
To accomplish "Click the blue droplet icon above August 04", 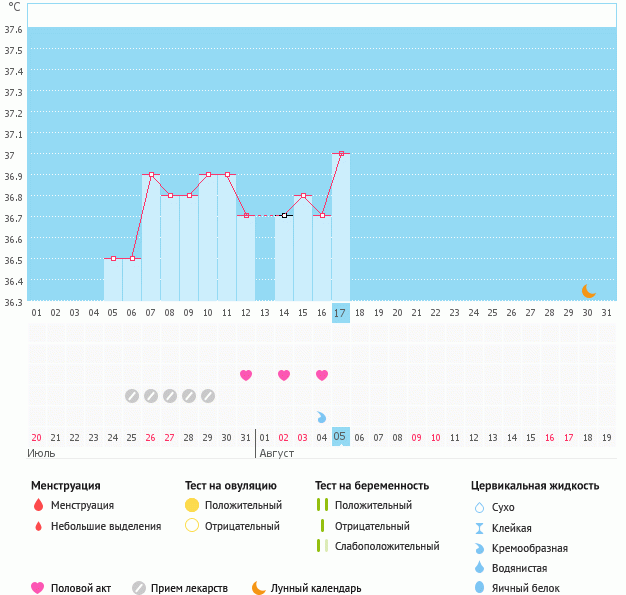I will pos(322,417).
